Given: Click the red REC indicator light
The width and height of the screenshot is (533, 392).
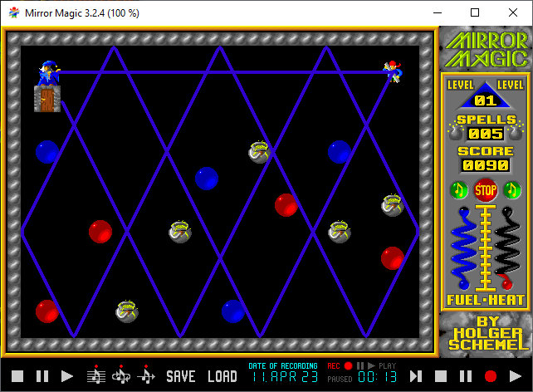Looking at the screenshot, I should (x=348, y=365).
